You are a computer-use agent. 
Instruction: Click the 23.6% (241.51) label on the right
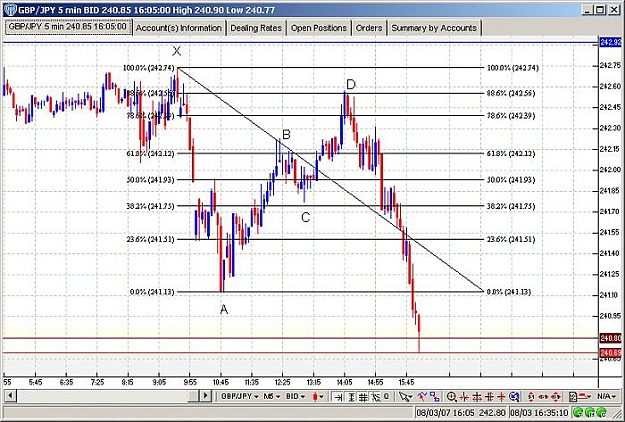[511, 239]
